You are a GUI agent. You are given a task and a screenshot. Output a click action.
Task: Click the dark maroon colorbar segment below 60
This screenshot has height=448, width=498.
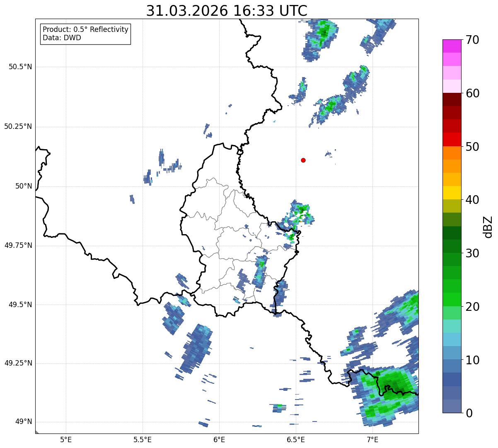click(x=451, y=99)
